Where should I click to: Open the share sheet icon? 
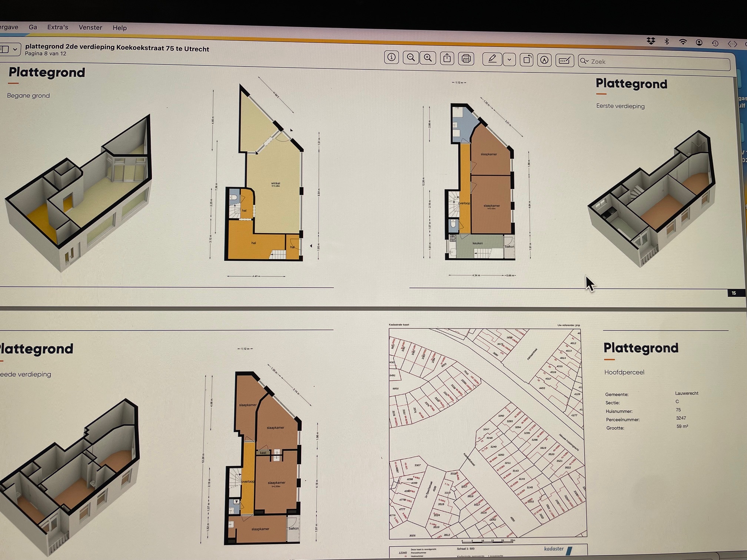447,58
